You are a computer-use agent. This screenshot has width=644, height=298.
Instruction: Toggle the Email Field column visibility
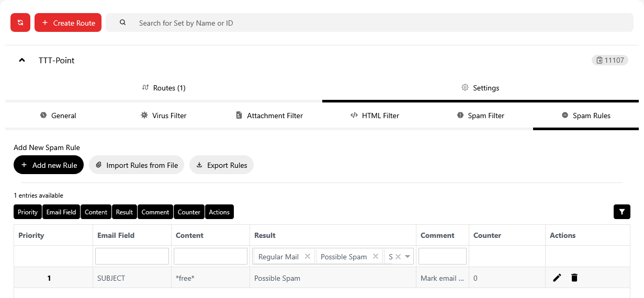[x=61, y=212]
